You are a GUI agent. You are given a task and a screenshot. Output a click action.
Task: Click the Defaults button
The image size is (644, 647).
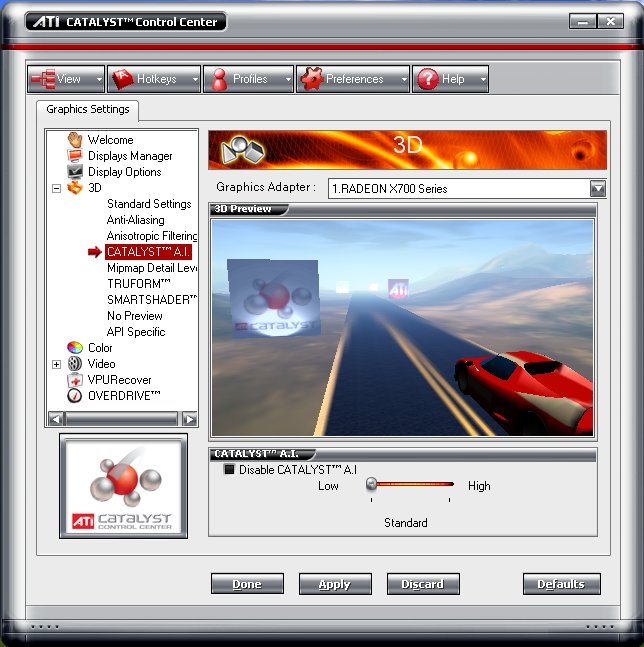tap(561, 584)
